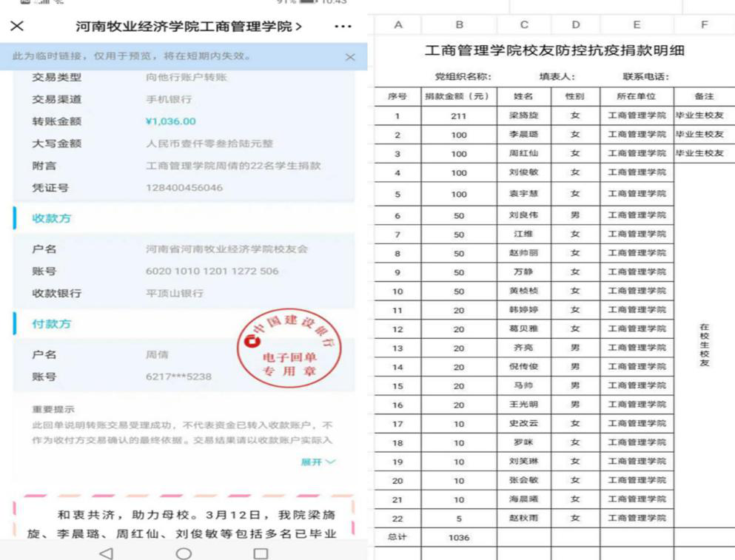Dismiss the temporary link notice banner
The height and width of the screenshot is (560, 735).
(x=350, y=57)
